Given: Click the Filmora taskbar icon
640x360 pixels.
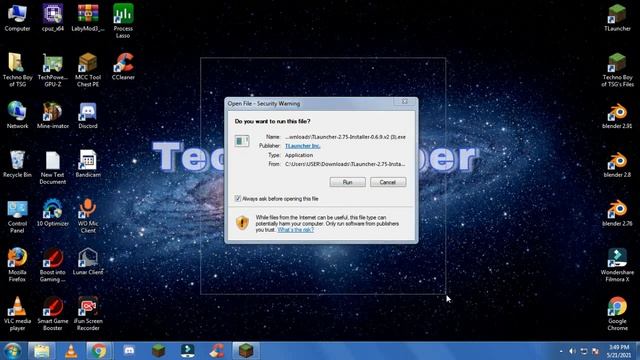Looking at the screenshot, I should [187, 351].
